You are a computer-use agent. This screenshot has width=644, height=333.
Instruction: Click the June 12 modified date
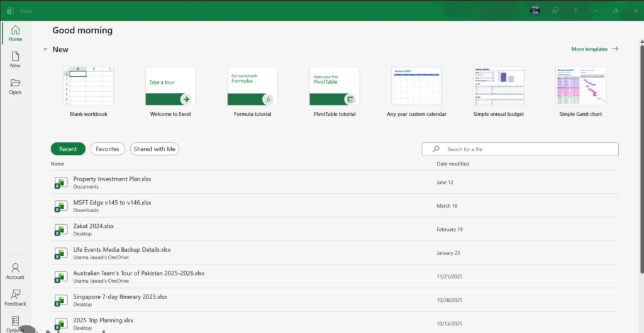pyautogui.click(x=445, y=182)
